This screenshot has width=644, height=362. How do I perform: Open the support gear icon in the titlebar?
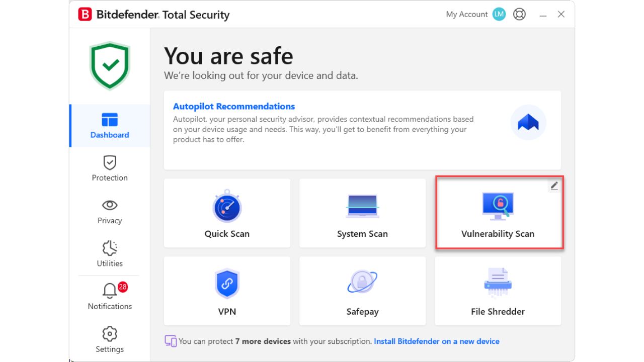click(519, 14)
